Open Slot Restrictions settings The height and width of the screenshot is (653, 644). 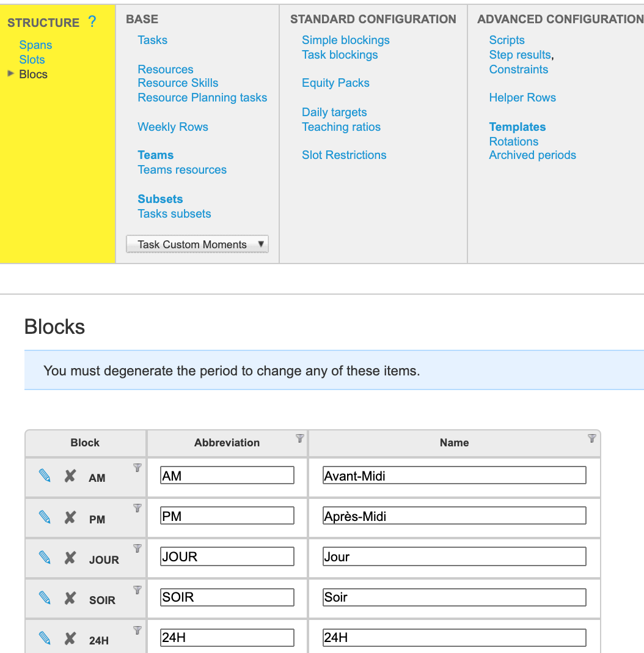pos(344,155)
